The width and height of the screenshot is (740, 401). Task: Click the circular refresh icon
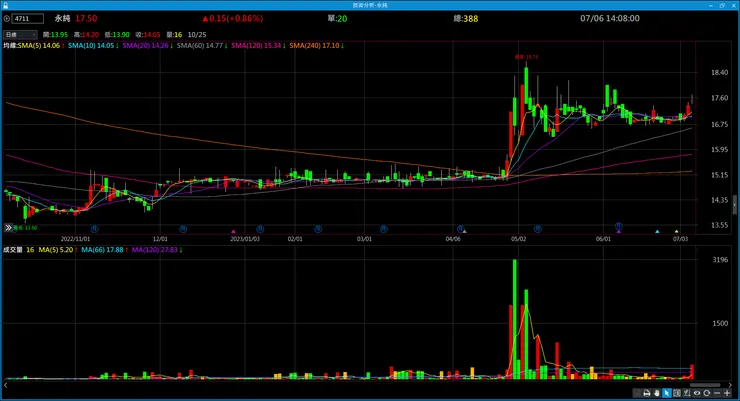(x=706, y=393)
